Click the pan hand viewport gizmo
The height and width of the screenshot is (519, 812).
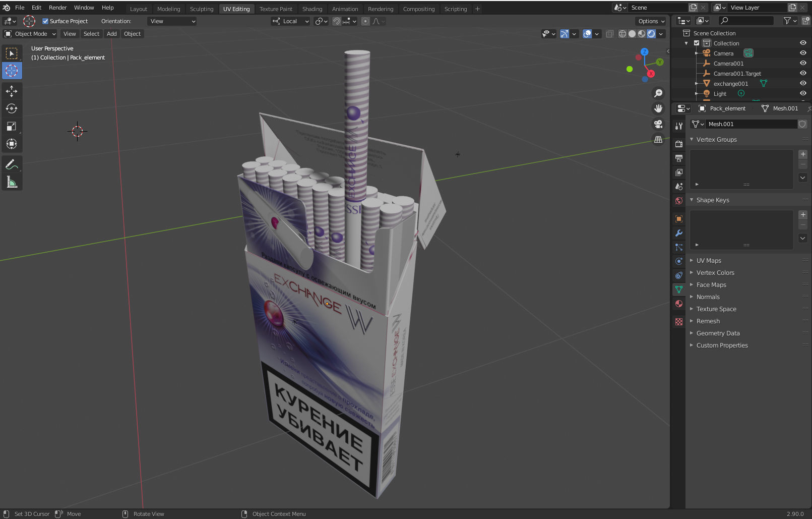coord(658,108)
